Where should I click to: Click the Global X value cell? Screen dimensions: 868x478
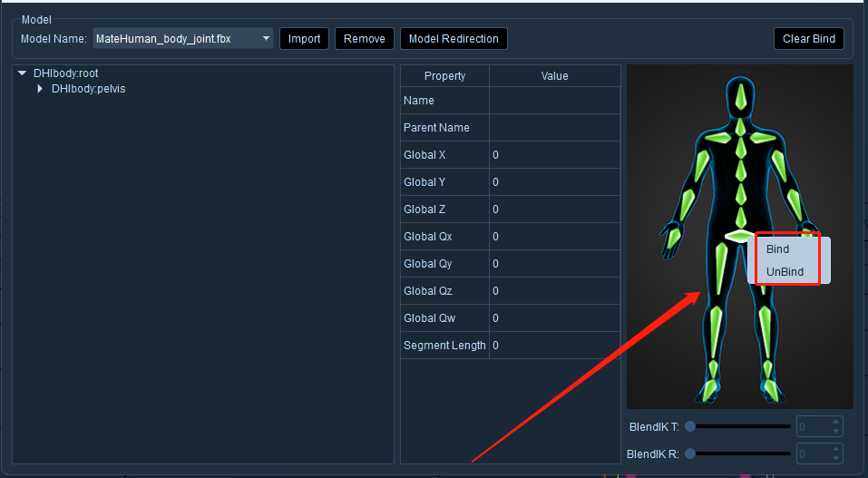[x=554, y=155]
